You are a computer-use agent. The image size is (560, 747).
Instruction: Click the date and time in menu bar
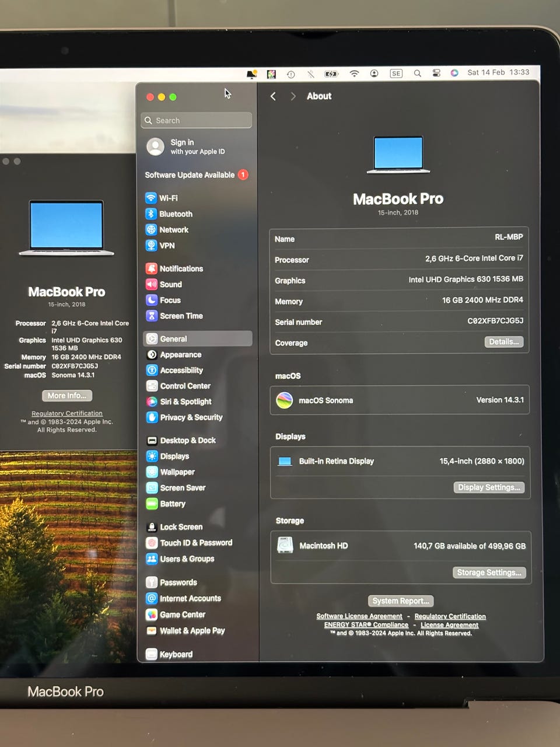coord(498,72)
